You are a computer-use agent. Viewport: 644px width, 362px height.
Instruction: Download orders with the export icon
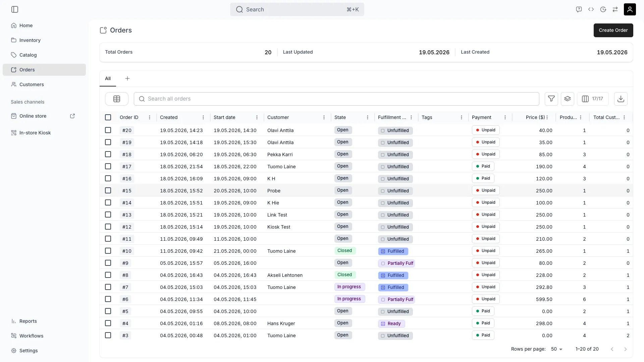coord(621,99)
